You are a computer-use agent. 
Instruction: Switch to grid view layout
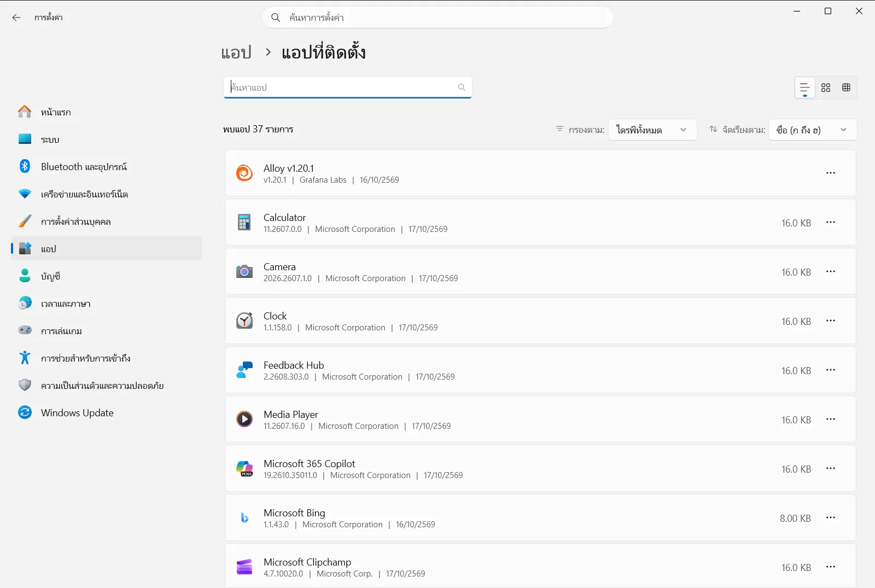tap(826, 88)
